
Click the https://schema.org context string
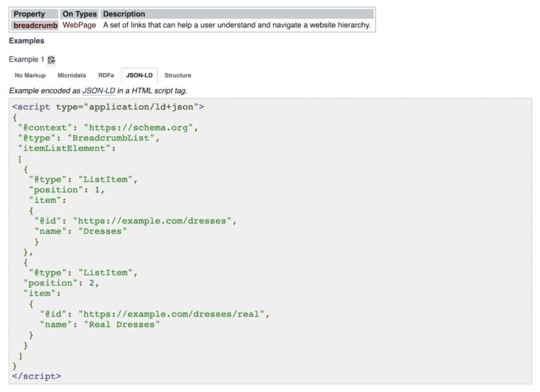(141, 128)
